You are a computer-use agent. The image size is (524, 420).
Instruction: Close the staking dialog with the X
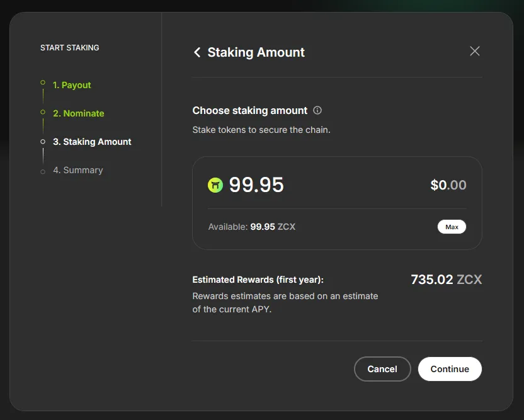coord(475,51)
